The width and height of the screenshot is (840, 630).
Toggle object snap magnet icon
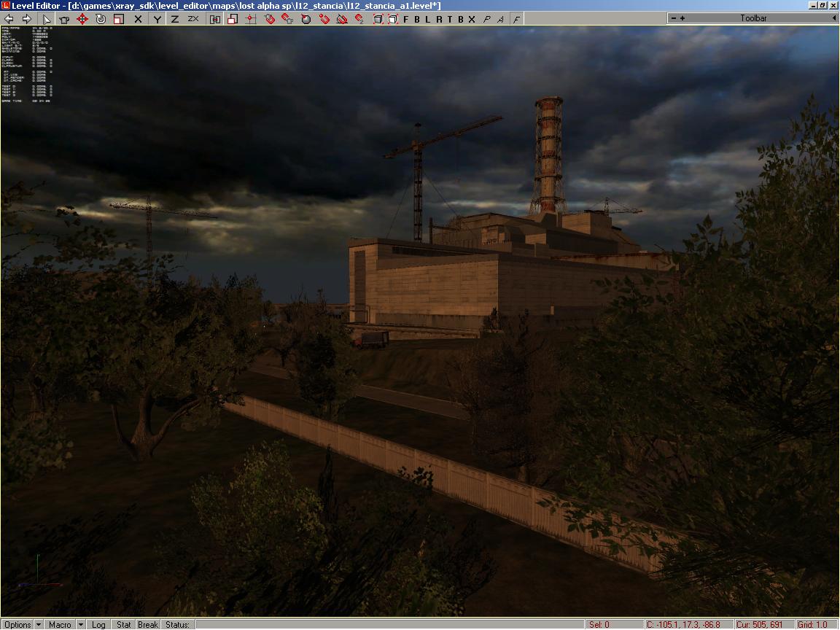point(270,19)
